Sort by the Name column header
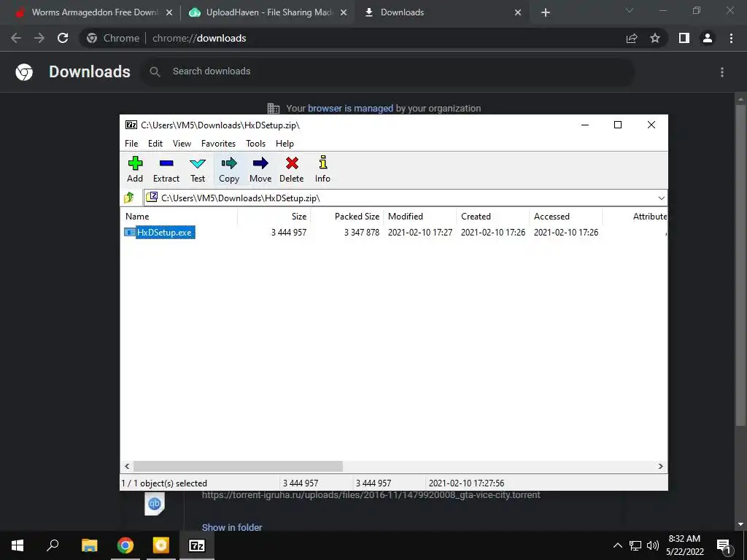747x560 pixels. [179, 216]
